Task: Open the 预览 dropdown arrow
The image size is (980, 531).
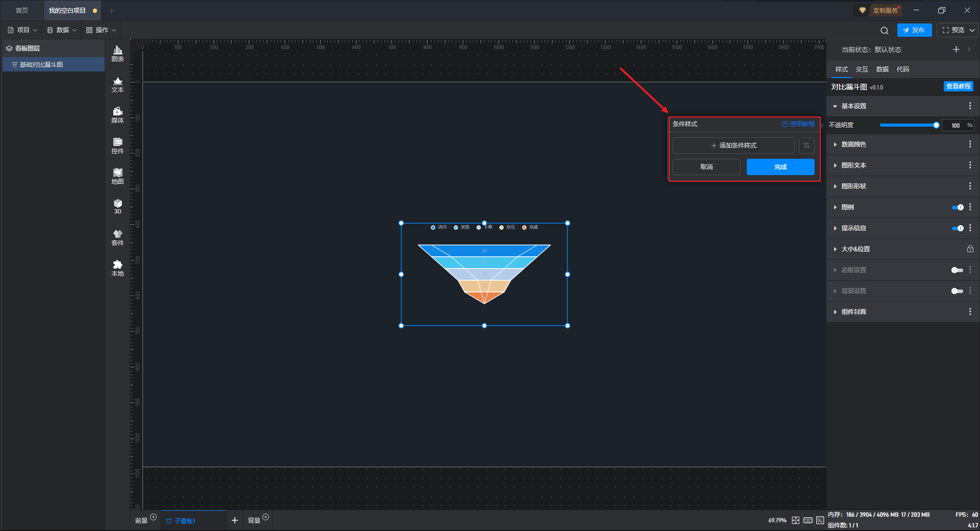Action: pos(972,30)
